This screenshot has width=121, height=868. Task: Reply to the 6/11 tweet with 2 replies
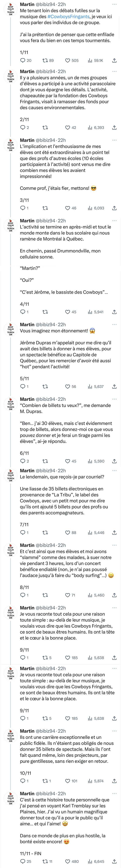pos(25,461)
